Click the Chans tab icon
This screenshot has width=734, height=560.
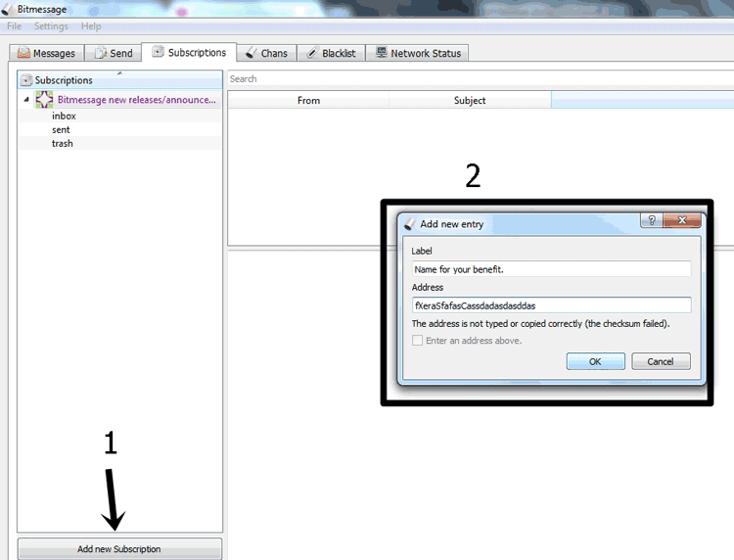[x=252, y=53]
